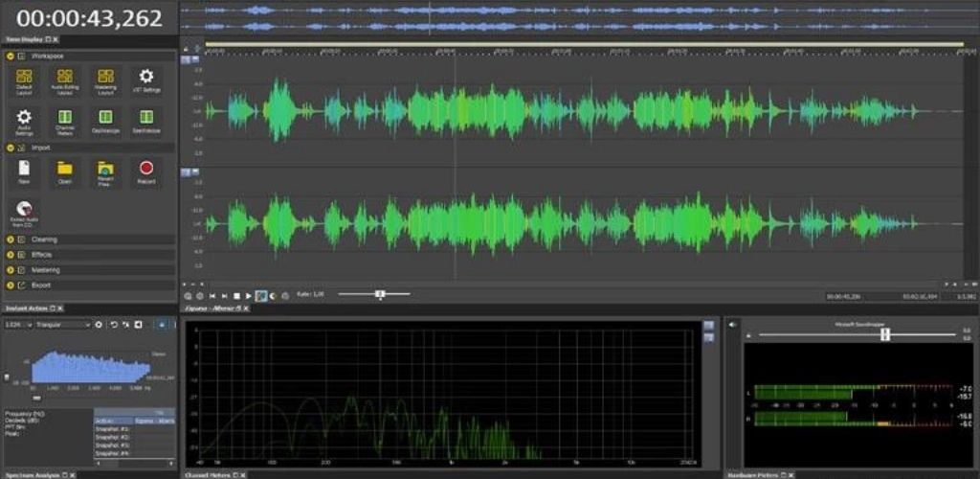Expand the Mastering section
This screenshot has height=479, width=980.
point(10,270)
